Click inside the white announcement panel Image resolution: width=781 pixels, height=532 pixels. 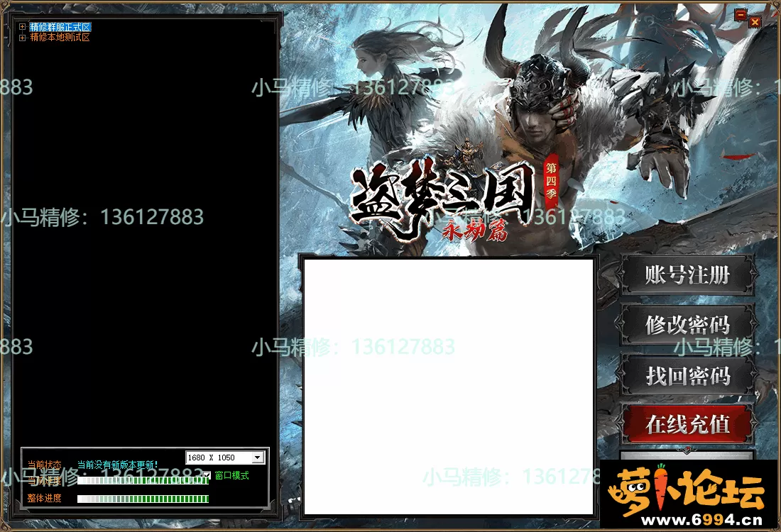click(x=448, y=387)
